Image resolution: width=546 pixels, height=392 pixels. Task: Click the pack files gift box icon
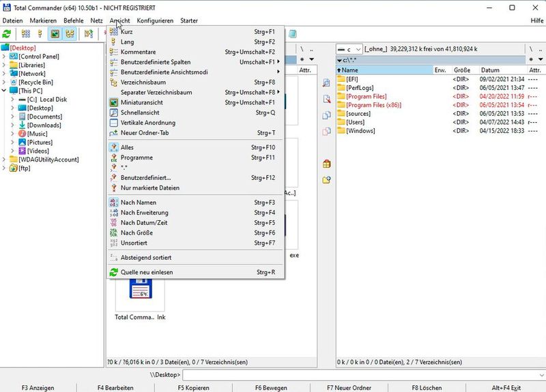[326, 164]
